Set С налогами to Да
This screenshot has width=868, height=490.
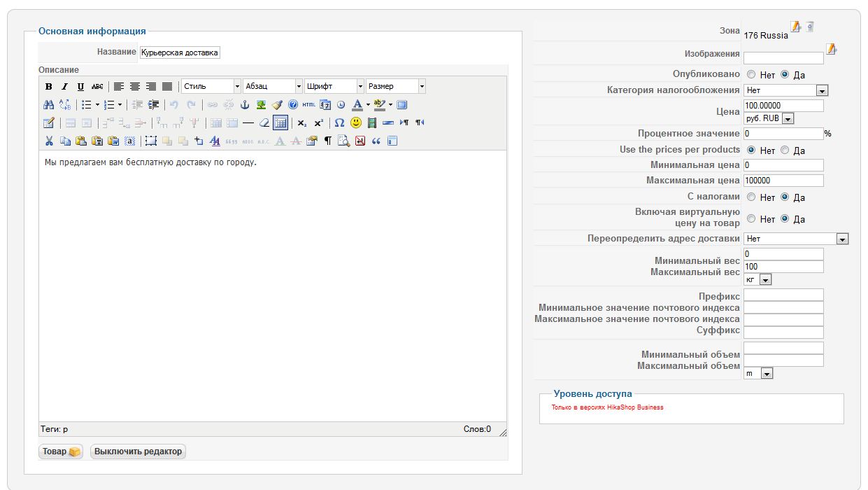point(785,197)
